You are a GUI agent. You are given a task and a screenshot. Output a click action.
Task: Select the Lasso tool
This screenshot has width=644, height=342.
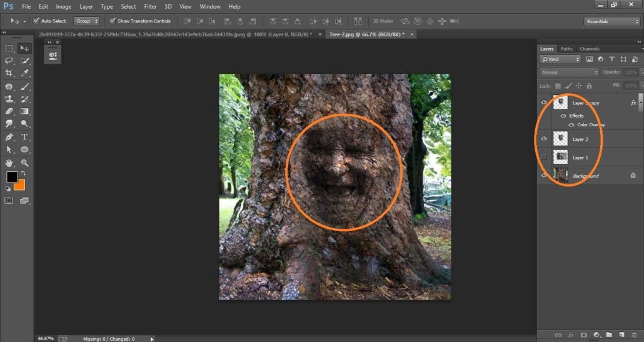[x=9, y=61]
